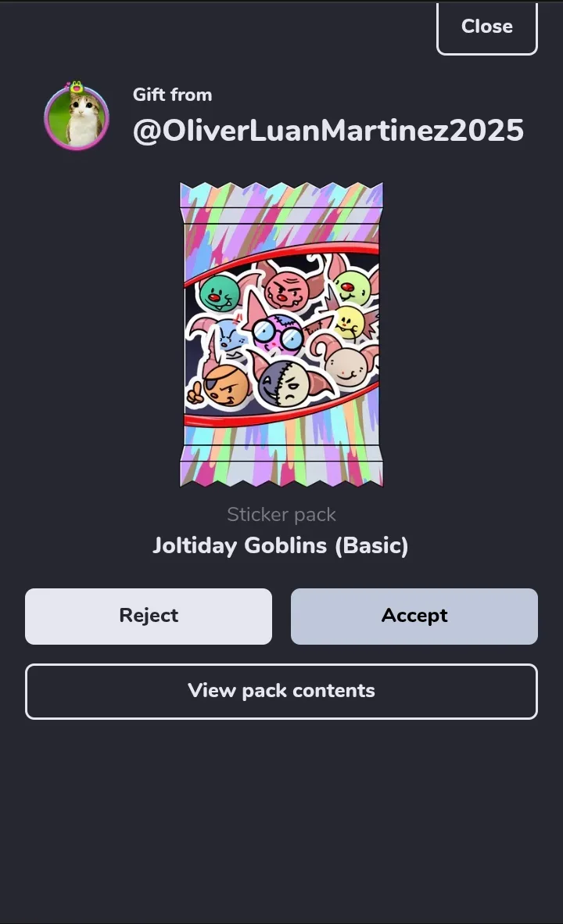This screenshot has width=563, height=924.
Task: Click the Close button
Action: coord(486,27)
